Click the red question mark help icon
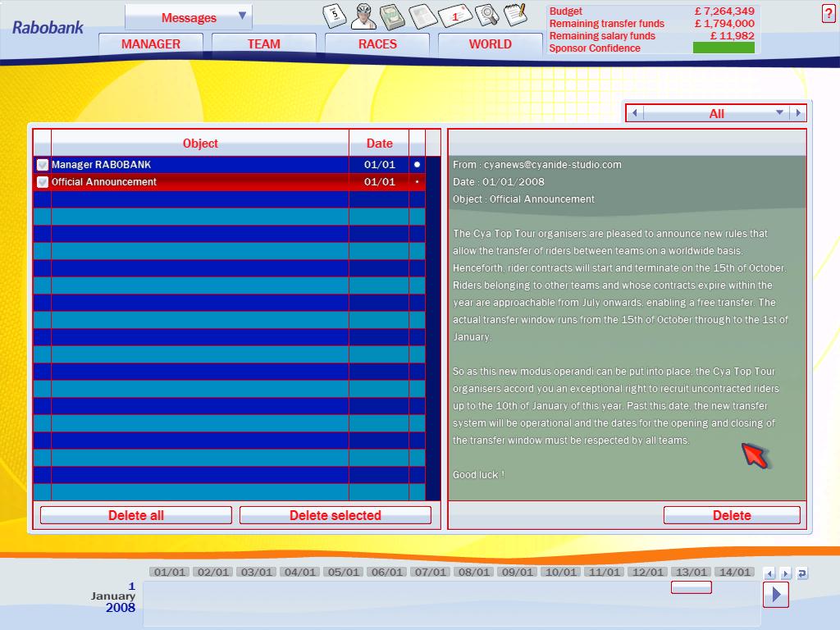Viewport: 840px width, 630px height. 827,14
